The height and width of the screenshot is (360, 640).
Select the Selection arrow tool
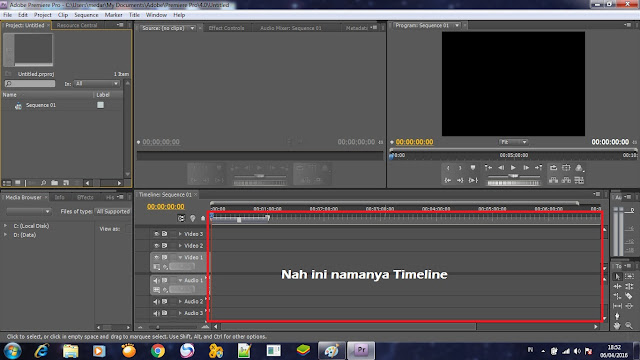tap(618, 276)
